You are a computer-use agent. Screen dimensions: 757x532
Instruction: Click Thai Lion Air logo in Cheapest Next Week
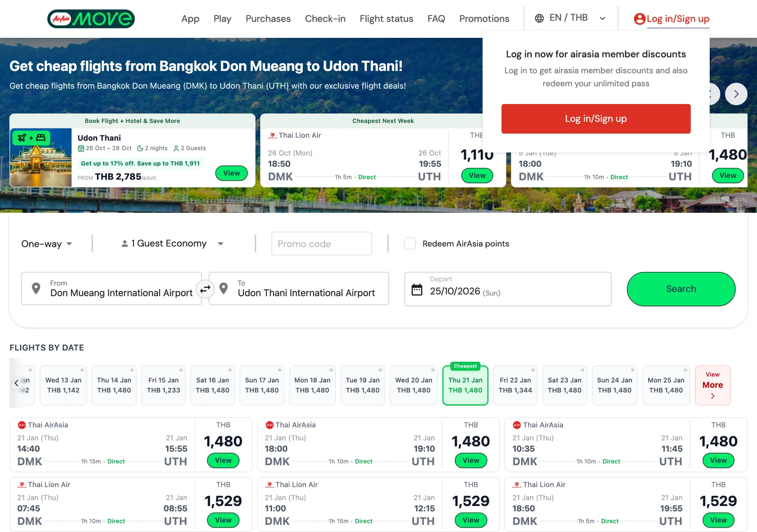click(273, 136)
